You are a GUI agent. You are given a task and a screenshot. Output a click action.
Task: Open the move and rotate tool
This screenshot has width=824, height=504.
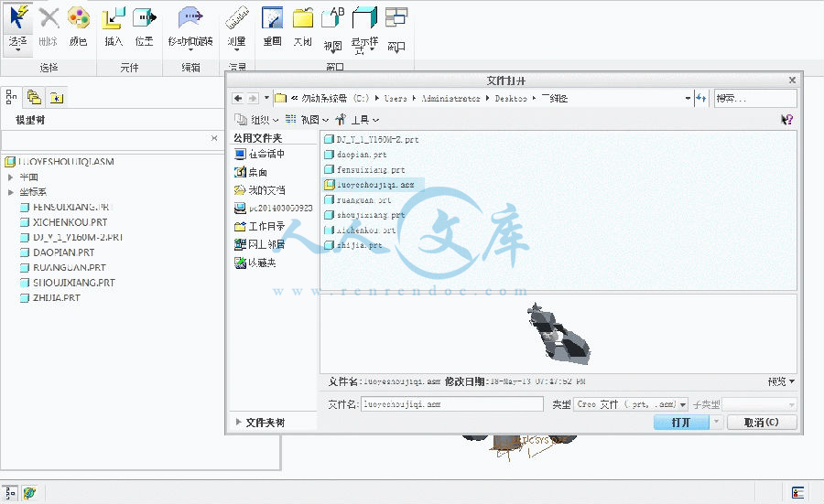pos(190,27)
